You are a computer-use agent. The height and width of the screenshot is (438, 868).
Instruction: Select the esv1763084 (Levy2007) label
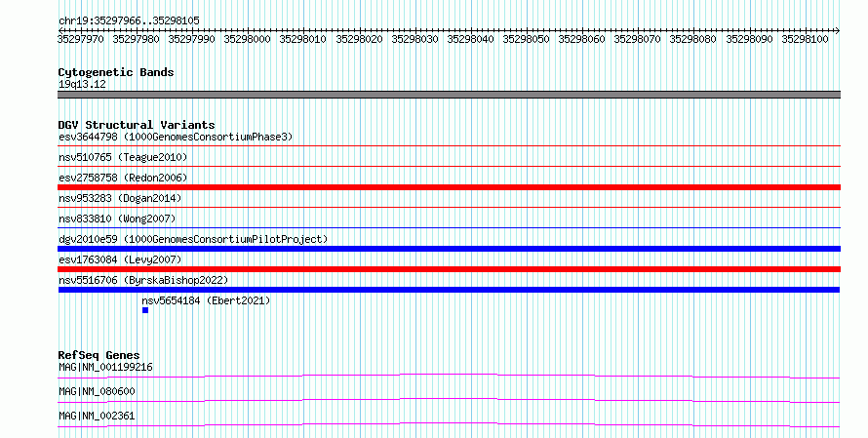coord(120,259)
